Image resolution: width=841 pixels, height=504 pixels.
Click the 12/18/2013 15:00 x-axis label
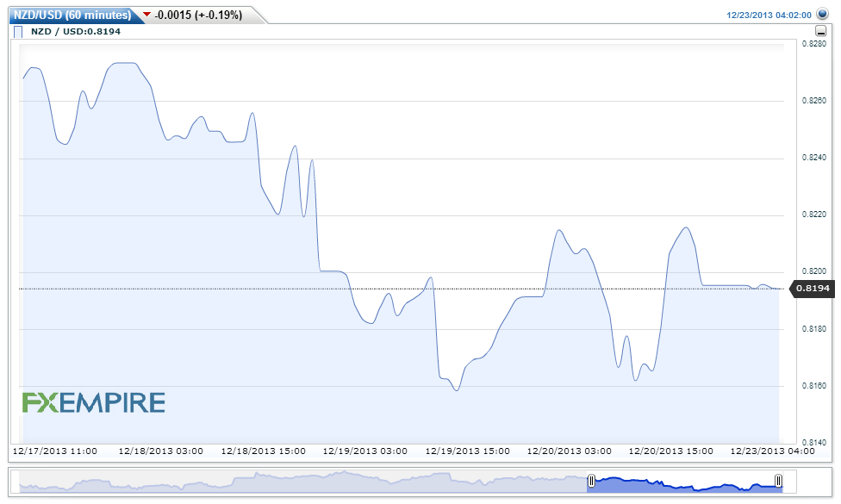(x=264, y=451)
